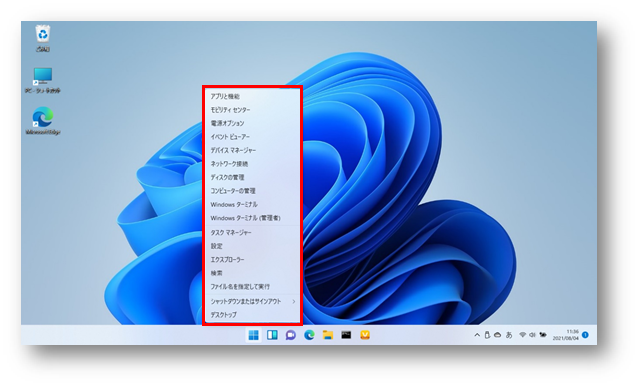639x387 pixels.
Task: Click the USB safely remove tray icon
Action: [487, 335]
